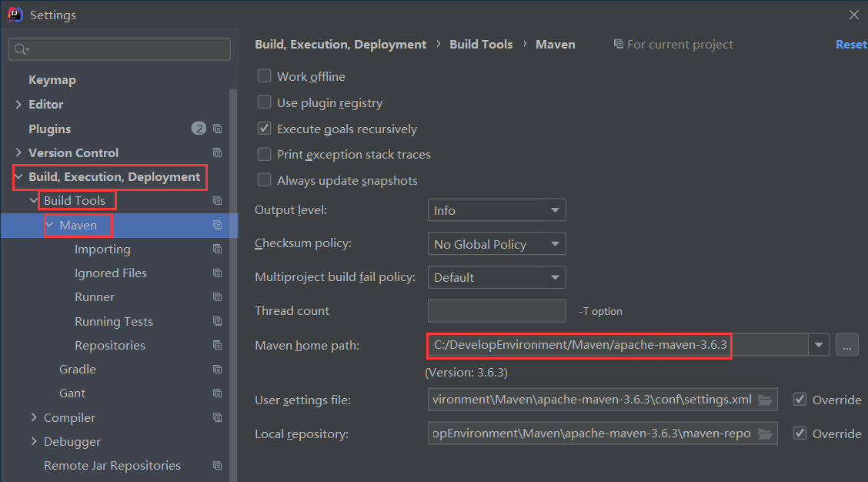868x482 pixels.
Task: Click the folder icon in User settings file field
Action: tap(765, 400)
